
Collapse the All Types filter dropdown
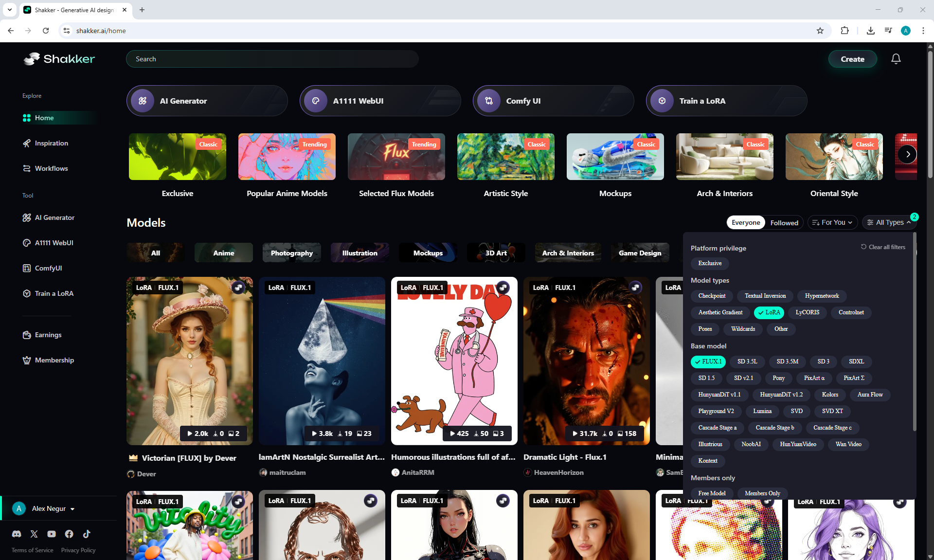coord(889,222)
